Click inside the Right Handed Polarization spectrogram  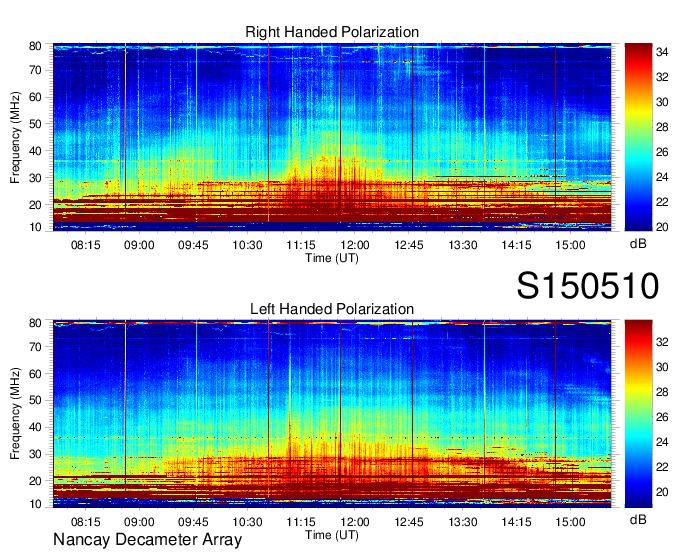pos(332,137)
